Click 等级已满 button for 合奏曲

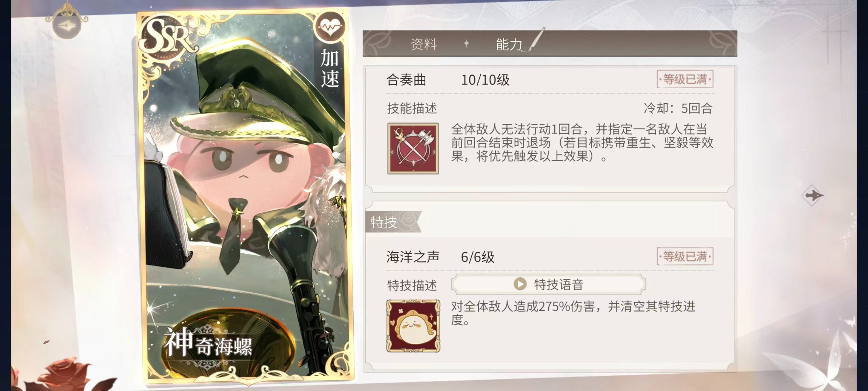684,79
